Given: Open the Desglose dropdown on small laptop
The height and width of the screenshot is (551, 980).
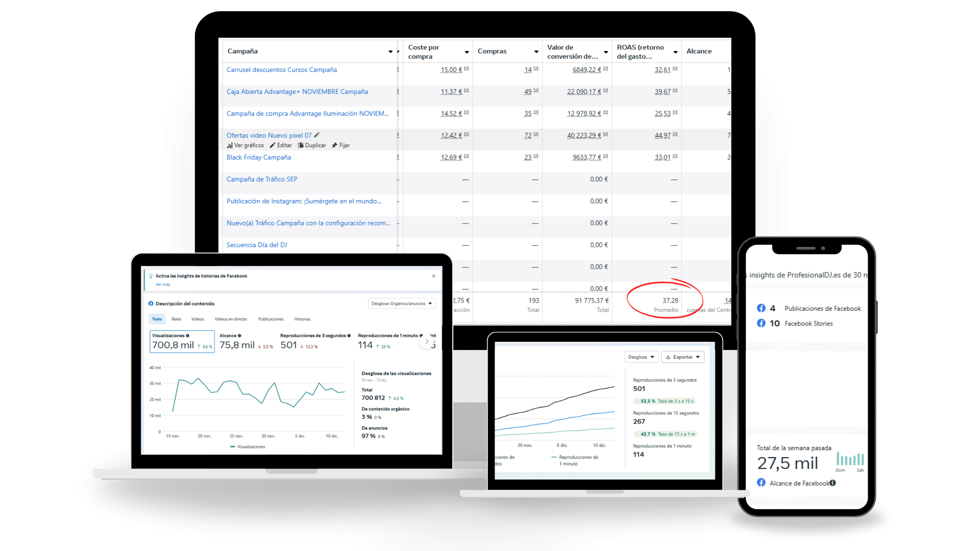Looking at the screenshot, I should pos(642,357).
